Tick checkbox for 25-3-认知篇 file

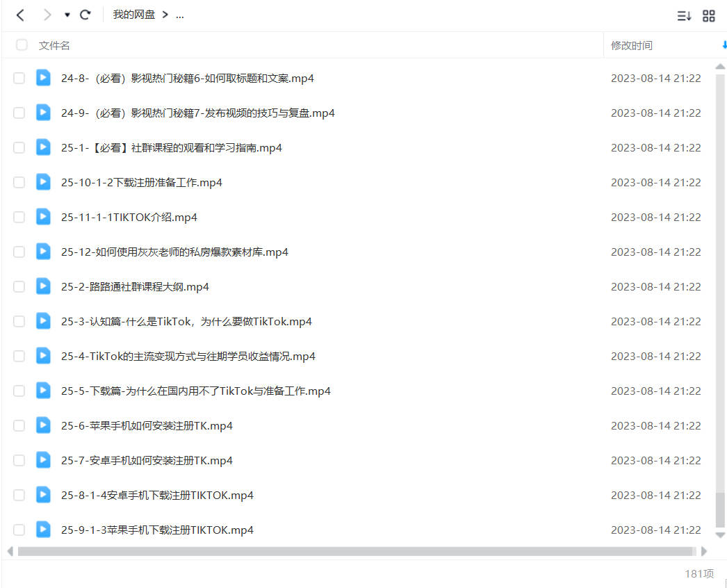[x=19, y=321]
